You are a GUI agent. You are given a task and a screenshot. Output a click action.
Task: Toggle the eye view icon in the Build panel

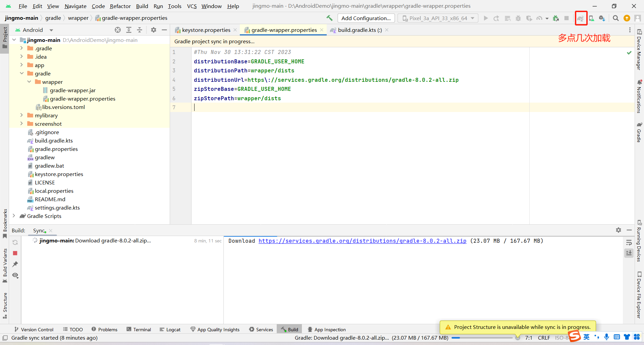tap(15, 275)
